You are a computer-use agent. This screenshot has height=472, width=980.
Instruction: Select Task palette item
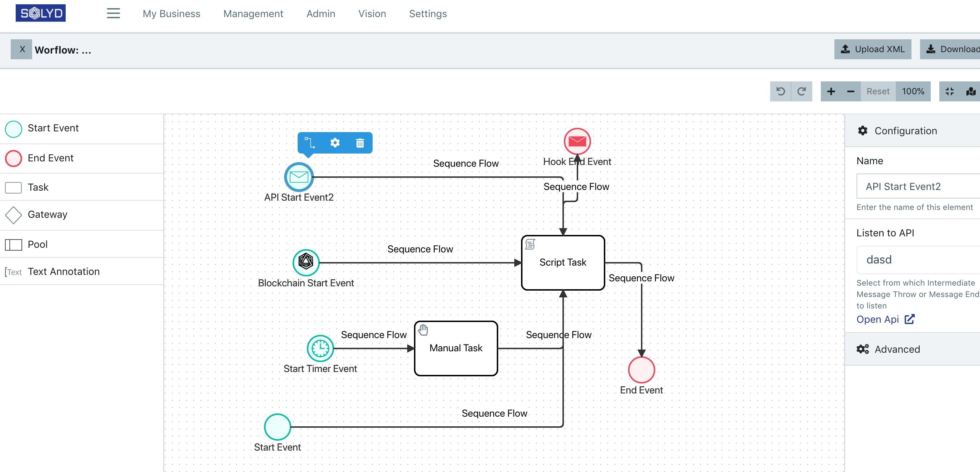coord(82,187)
